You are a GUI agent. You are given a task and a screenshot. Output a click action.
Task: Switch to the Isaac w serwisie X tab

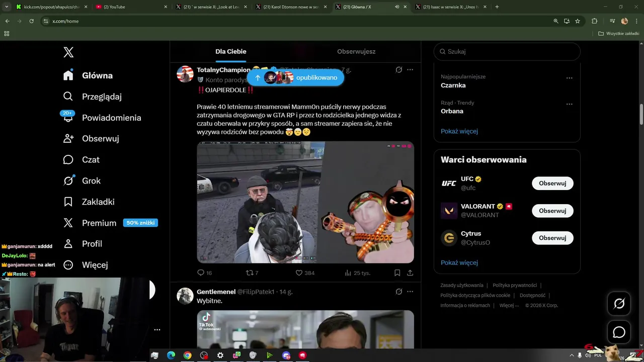[450, 7]
